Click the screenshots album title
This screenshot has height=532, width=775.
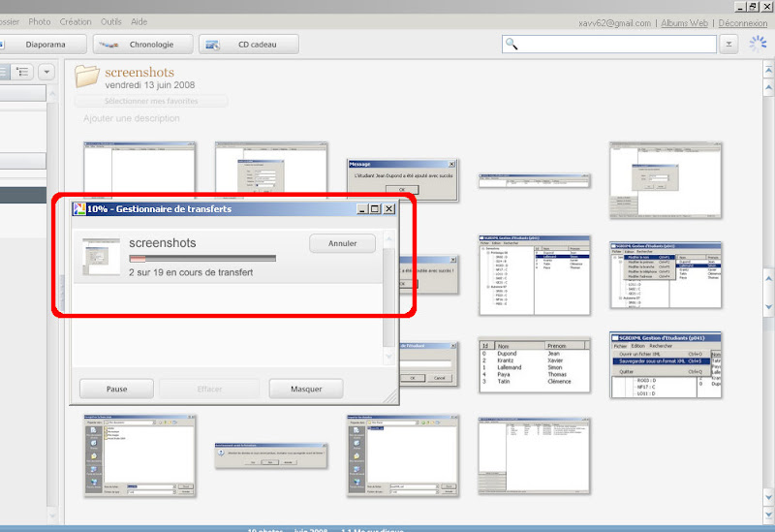tap(139, 72)
